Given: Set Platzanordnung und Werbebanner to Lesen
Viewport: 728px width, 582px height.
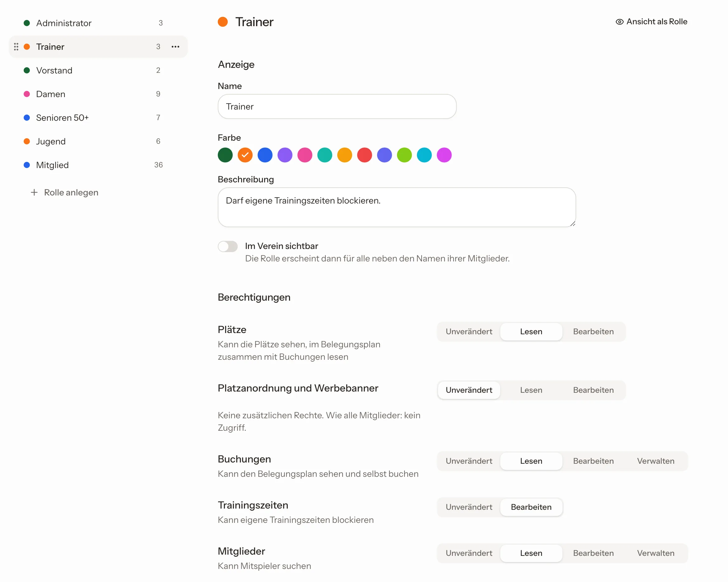Looking at the screenshot, I should tap(531, 390).
